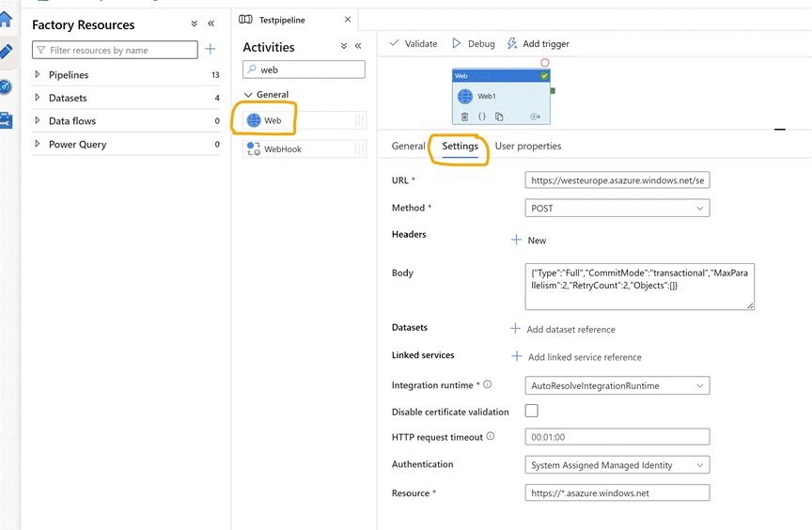Image resolution: width=812 pixels, height=530 pixels.
Task: Click the add output arrow on Web1
Action: pos(536,117)
